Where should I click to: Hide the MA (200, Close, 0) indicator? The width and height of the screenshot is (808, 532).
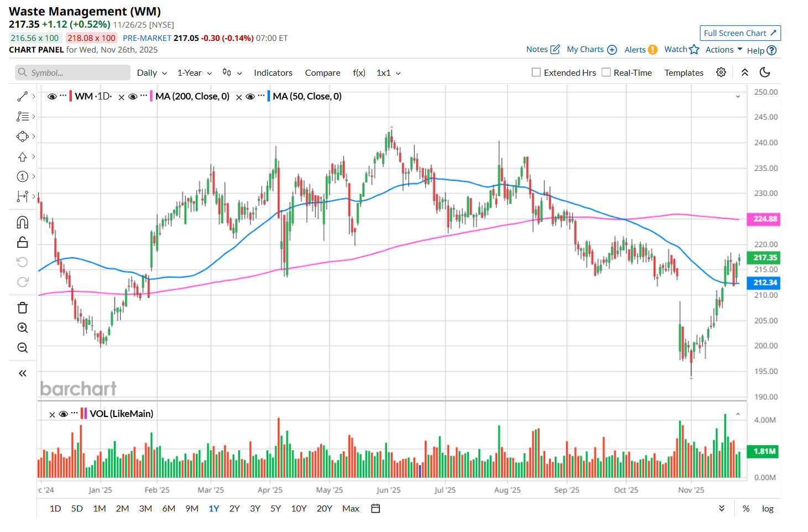point(133,97)
